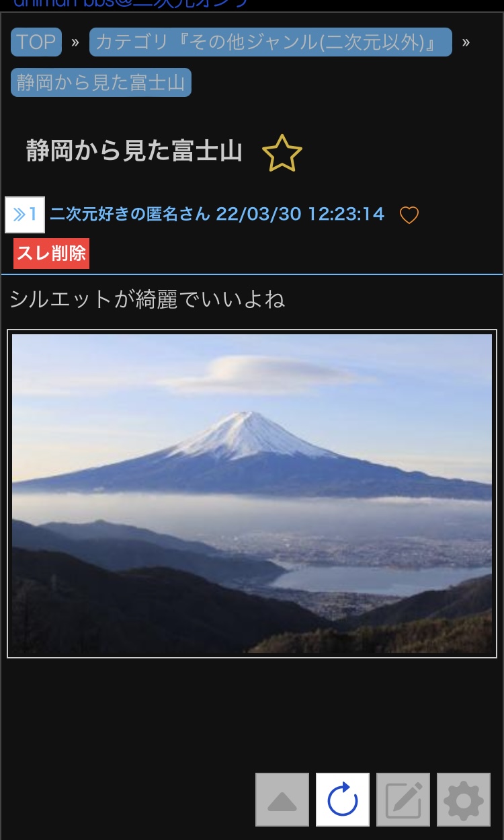Click the timestamp 22/03/30 12:23:14
This screenshot has width=504, height=840.
(300, 215)
